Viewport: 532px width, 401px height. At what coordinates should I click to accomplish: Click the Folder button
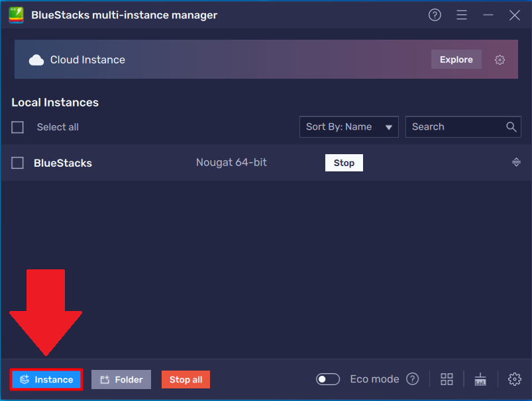pyautogui.click(x=121, y=379)
